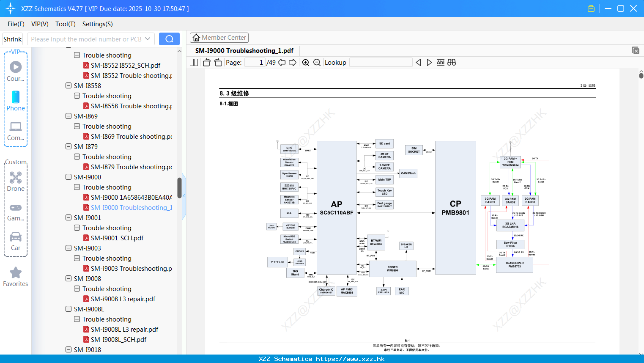This screenshot has width=644, height=363.
Task: Zoom out of the PDF
Action: tap(317, 62)
